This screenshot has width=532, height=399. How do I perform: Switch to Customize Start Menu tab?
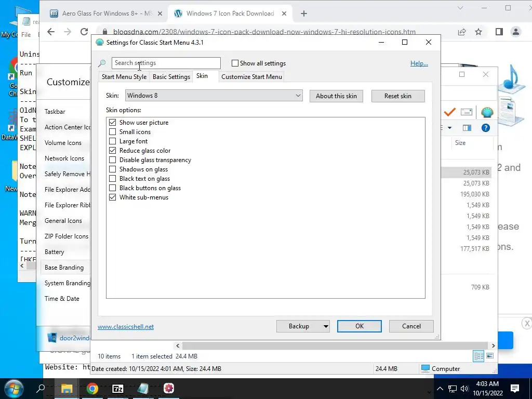251,77
